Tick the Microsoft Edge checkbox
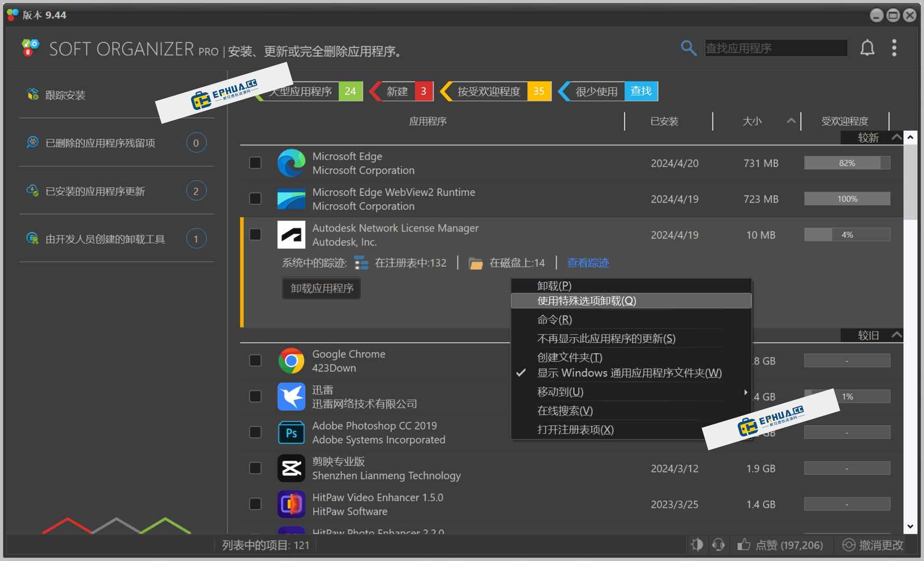This screenshot has width=924, height=561. [x=255, y=163]
